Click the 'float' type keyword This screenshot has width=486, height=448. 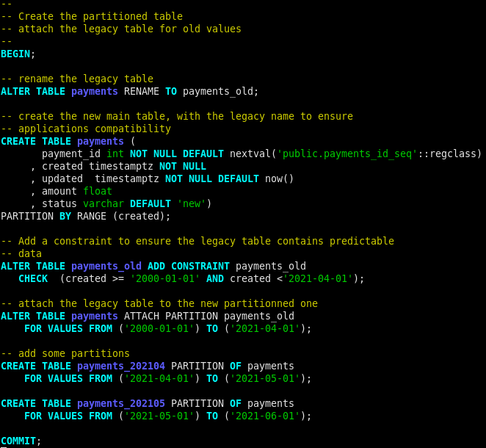[98, 191]
